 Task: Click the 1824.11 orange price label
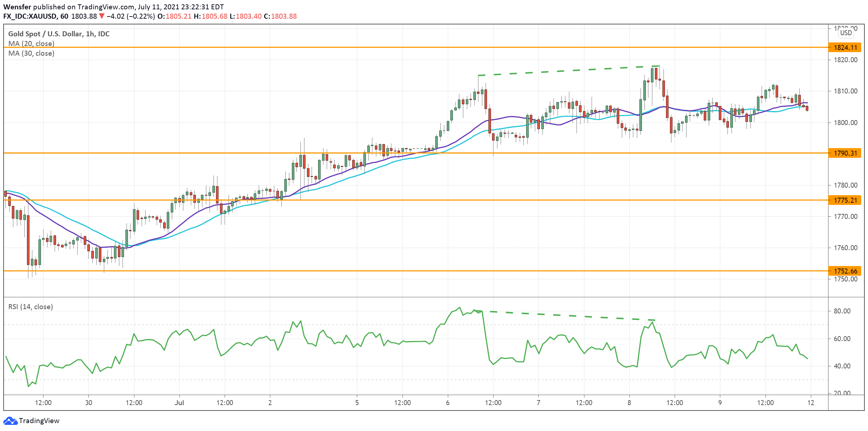(845, 47)
